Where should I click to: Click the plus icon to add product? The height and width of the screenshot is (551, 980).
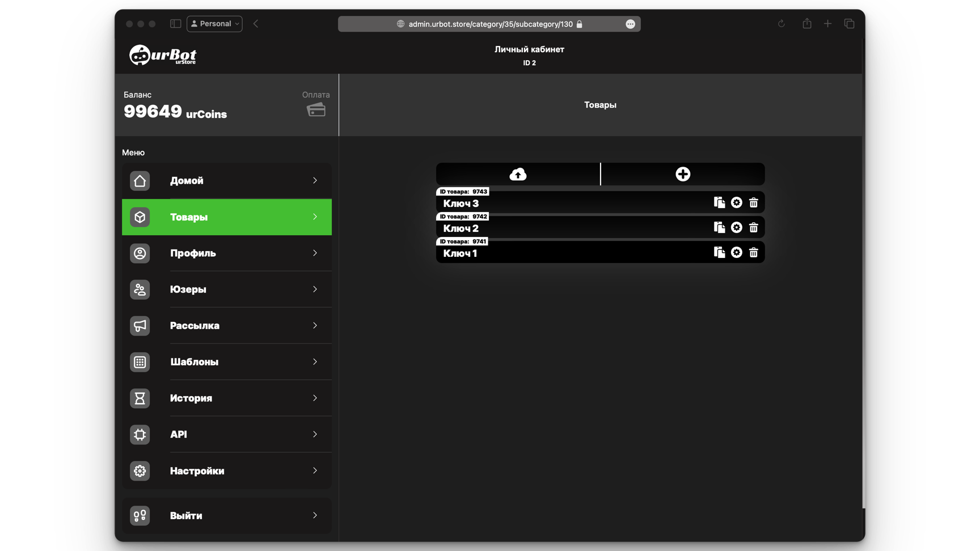coord(683,174)
